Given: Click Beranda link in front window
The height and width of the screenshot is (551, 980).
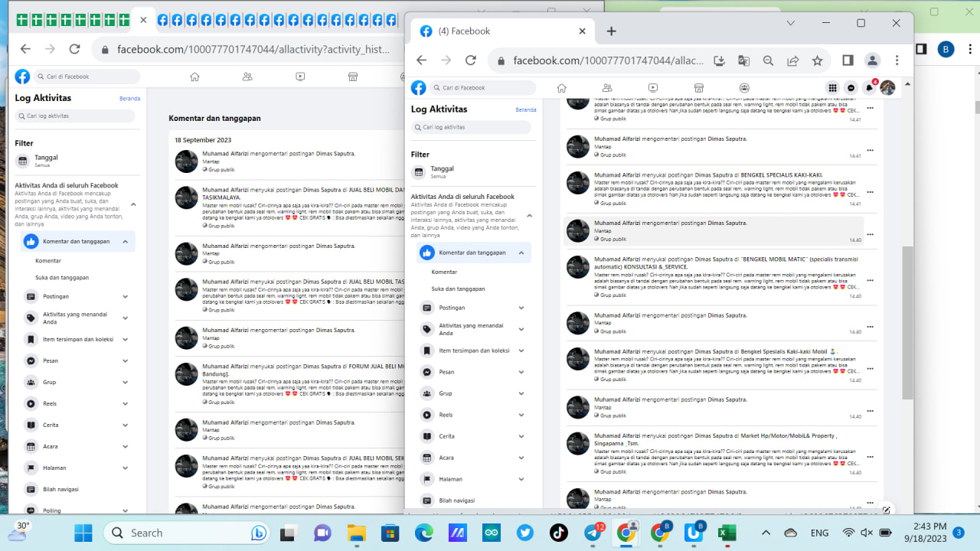Looking at the screenshot, I should [526, 109].
